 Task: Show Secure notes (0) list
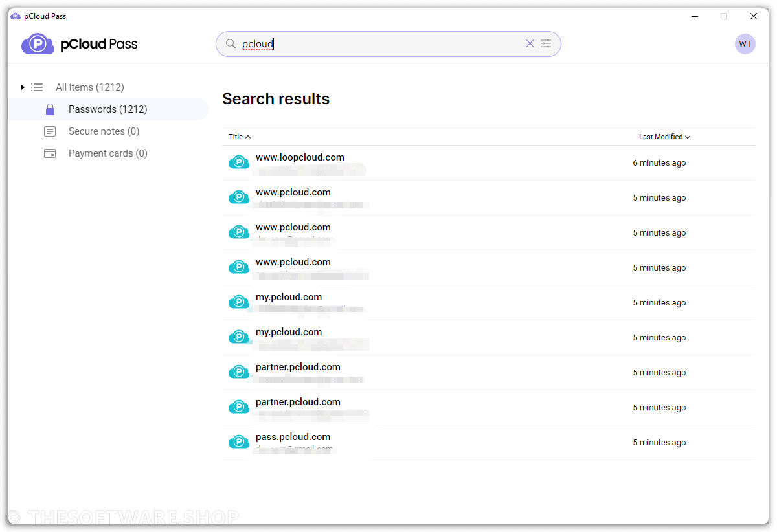pos(104,131)
